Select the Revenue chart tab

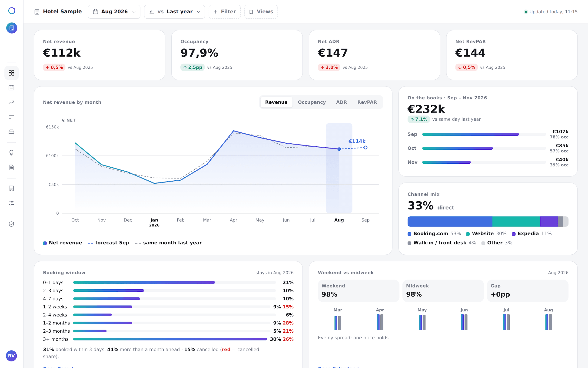(276, 102)
